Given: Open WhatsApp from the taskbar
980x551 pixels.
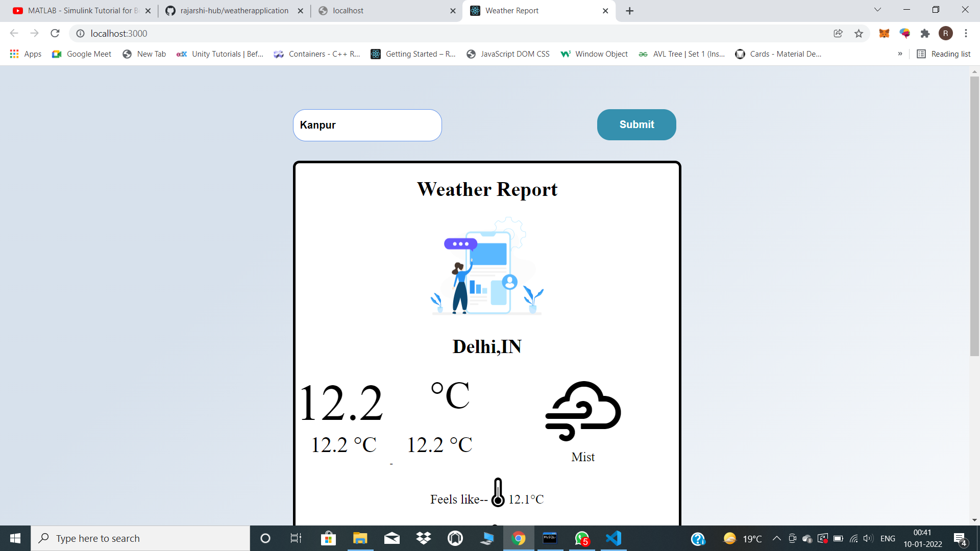Looking at the screenshot, I should pos(582,538).
